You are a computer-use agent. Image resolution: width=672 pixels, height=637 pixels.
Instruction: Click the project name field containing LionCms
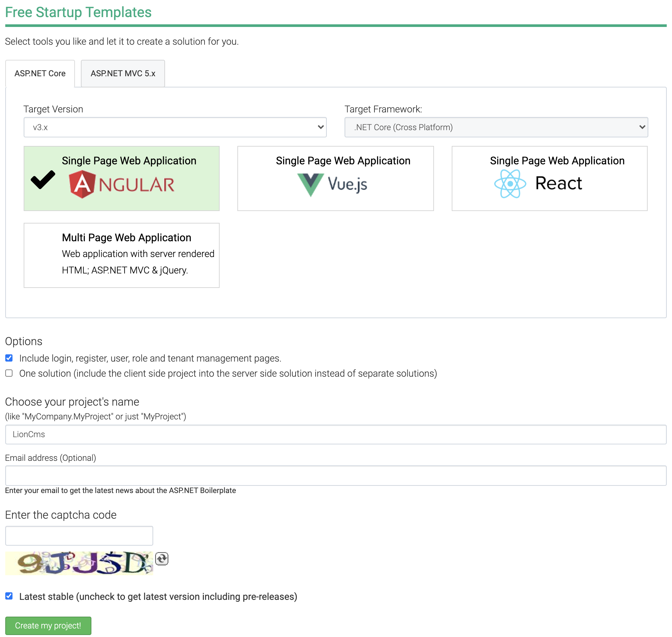[336, 435]
